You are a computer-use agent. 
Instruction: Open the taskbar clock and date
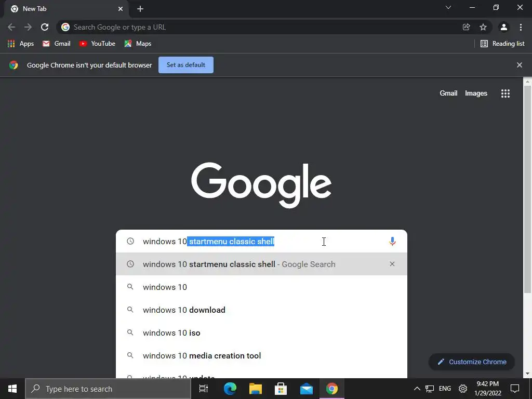point(487,389)
